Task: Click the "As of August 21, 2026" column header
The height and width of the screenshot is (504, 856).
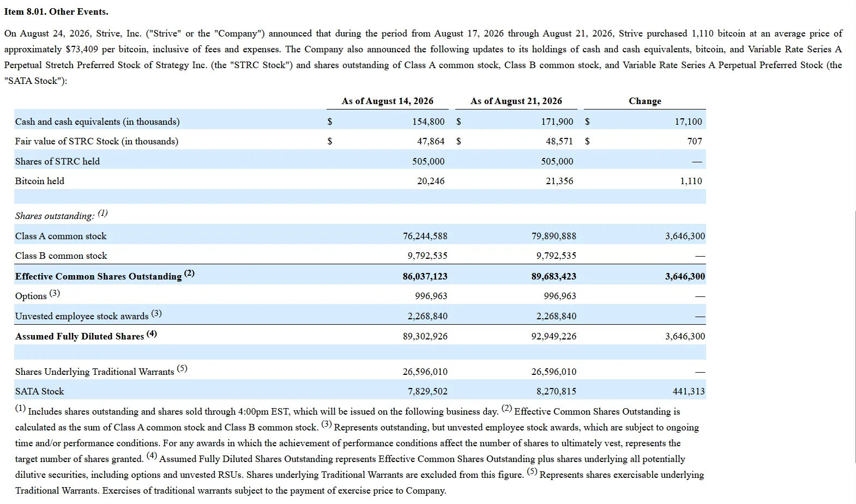Action: coord(516,101)
